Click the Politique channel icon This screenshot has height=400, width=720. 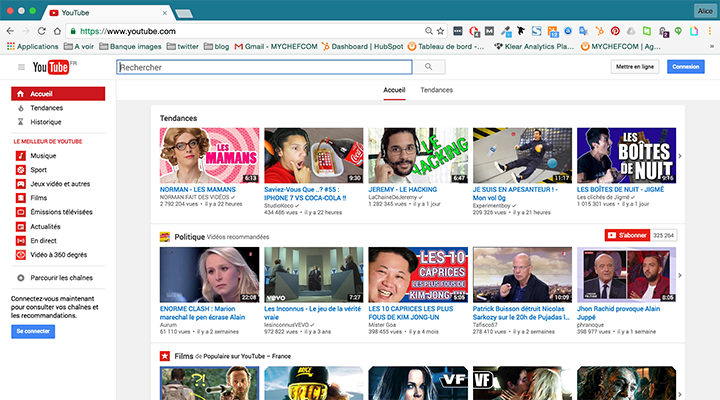(164, 237)
